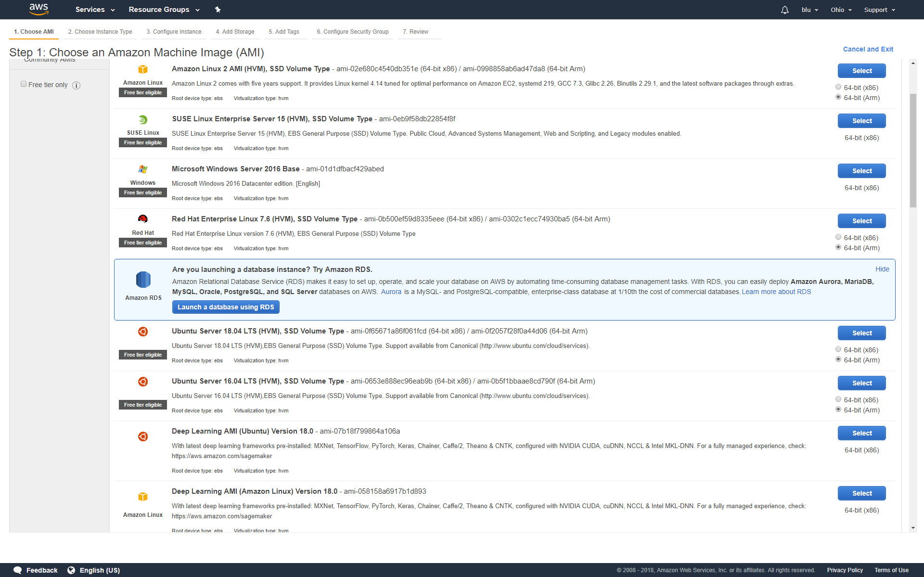Click the scrollbar down arrow
The width and height of the screenshot is (924, 577).
click(x=913, y=528)
